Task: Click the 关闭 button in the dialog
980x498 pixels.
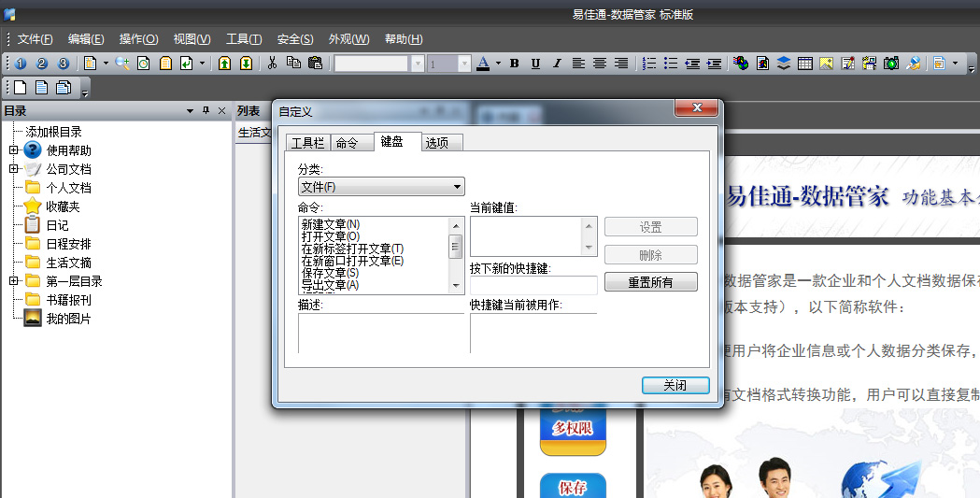Action: pos(675,385)
